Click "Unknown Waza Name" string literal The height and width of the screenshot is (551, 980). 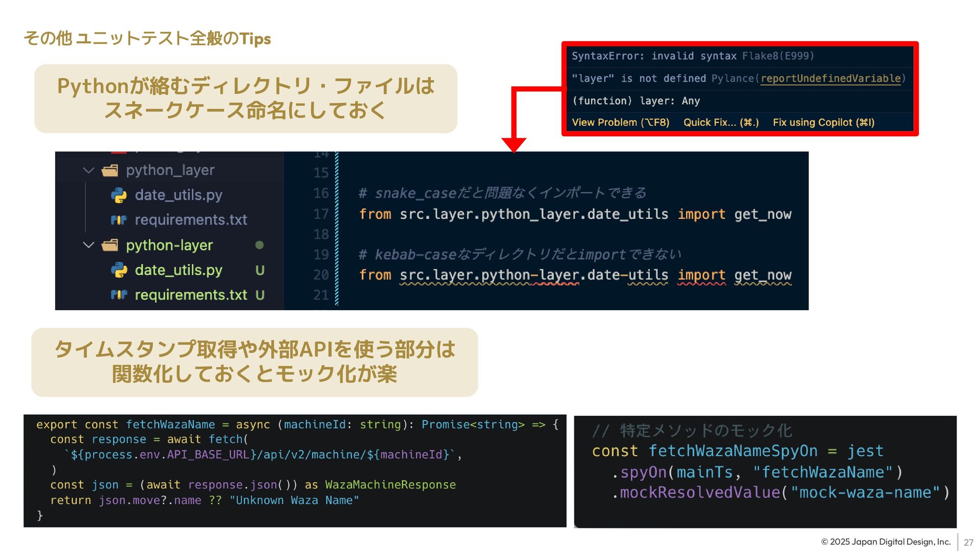click(x=294, y=500)
